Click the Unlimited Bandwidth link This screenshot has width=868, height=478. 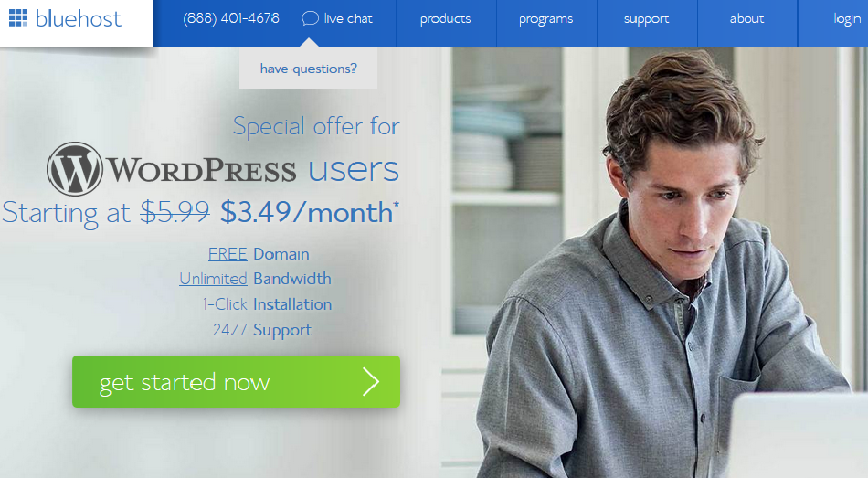(x=255, y=278)
